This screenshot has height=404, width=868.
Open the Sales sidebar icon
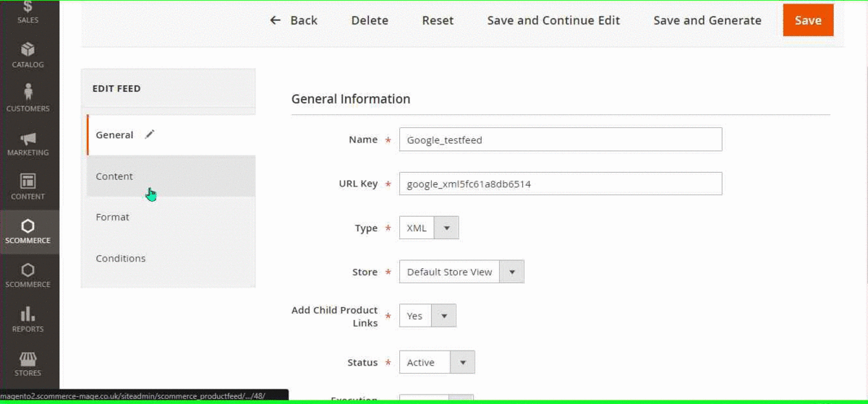(27, 7)
